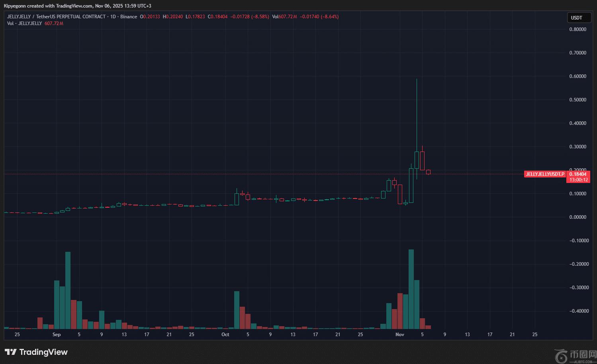Click the JELLYJELLY / TetherUS PERPETUAL CONTRACT title
Screen dimensions: 597x364
(x=56, y=17)
